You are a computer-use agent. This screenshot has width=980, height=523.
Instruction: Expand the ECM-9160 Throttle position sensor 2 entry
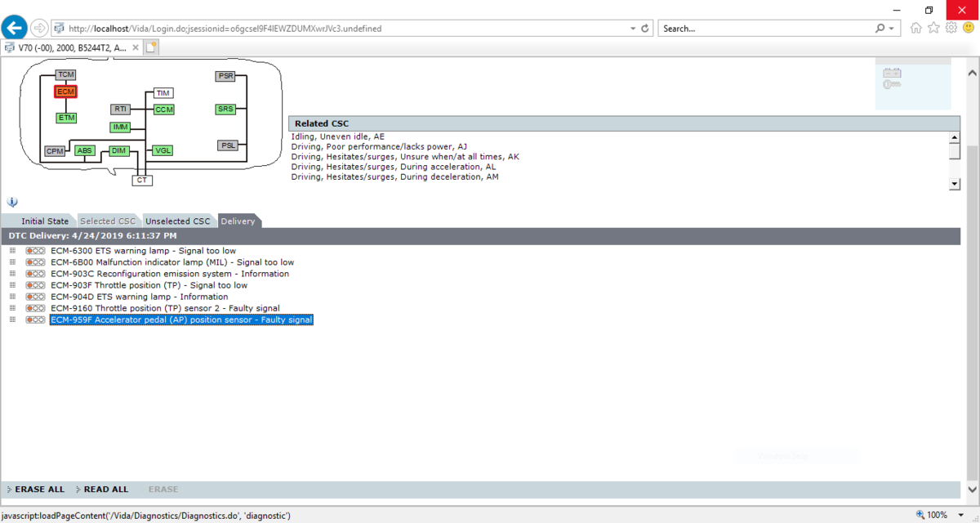coord(12,308)
